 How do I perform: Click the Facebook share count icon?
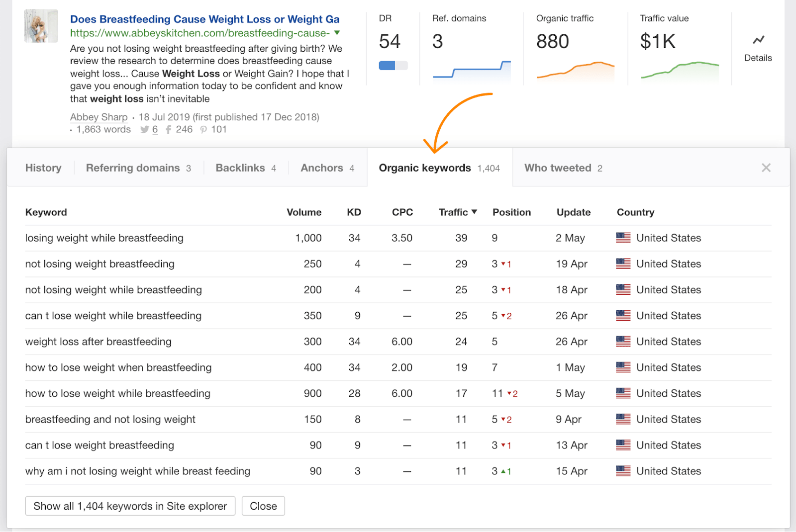[168, 129]
